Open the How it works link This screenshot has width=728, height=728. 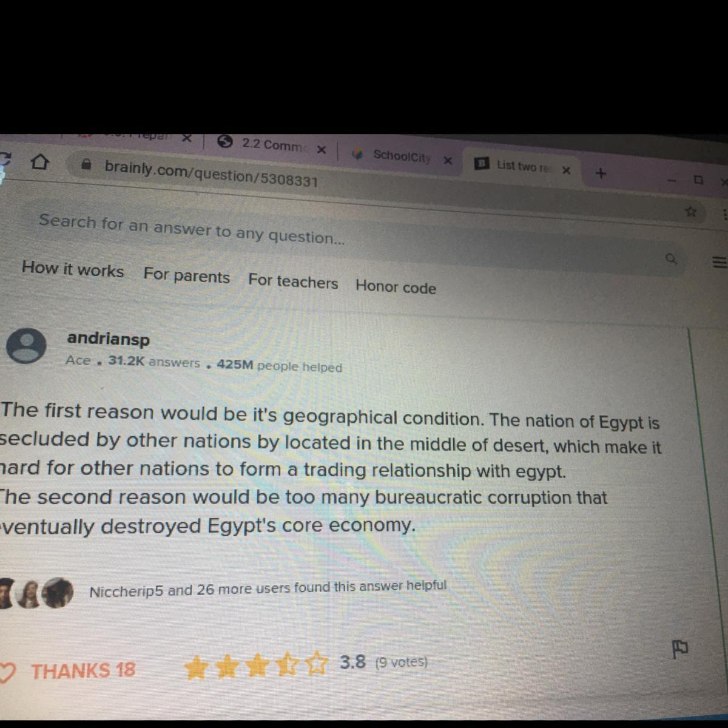[73, 269]
